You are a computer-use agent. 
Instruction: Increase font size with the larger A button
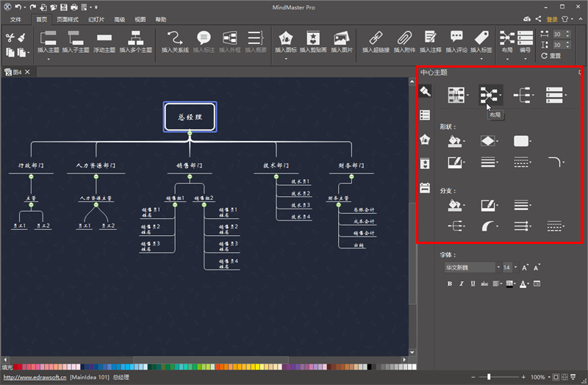coord(525,267)
